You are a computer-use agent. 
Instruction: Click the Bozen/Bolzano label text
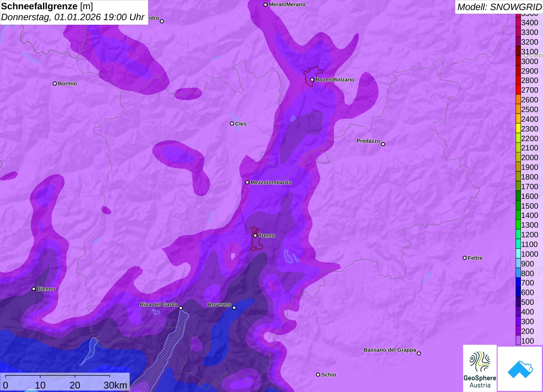click(335, 79)
